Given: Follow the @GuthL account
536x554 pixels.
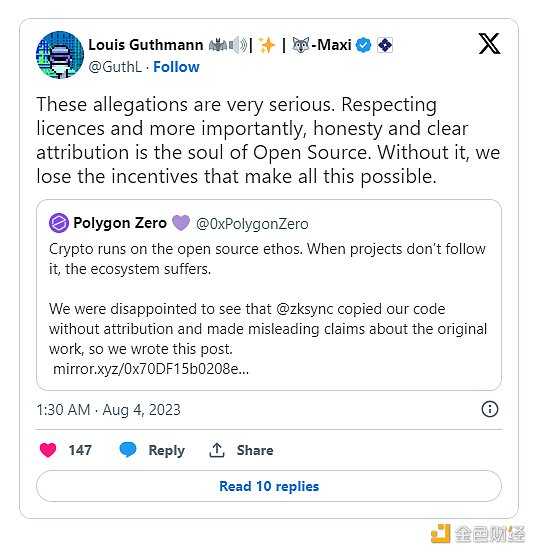Looking at the screenshot, I should point(176,67).
